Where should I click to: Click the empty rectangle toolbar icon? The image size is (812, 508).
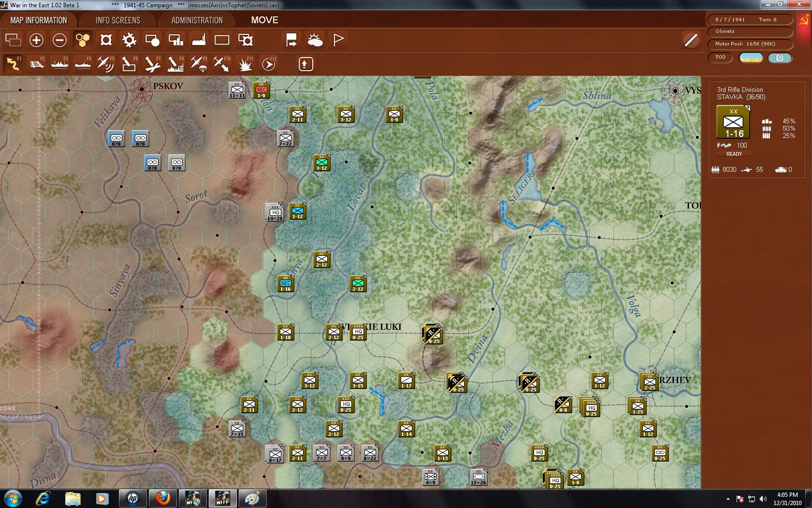tap(222, 40)
